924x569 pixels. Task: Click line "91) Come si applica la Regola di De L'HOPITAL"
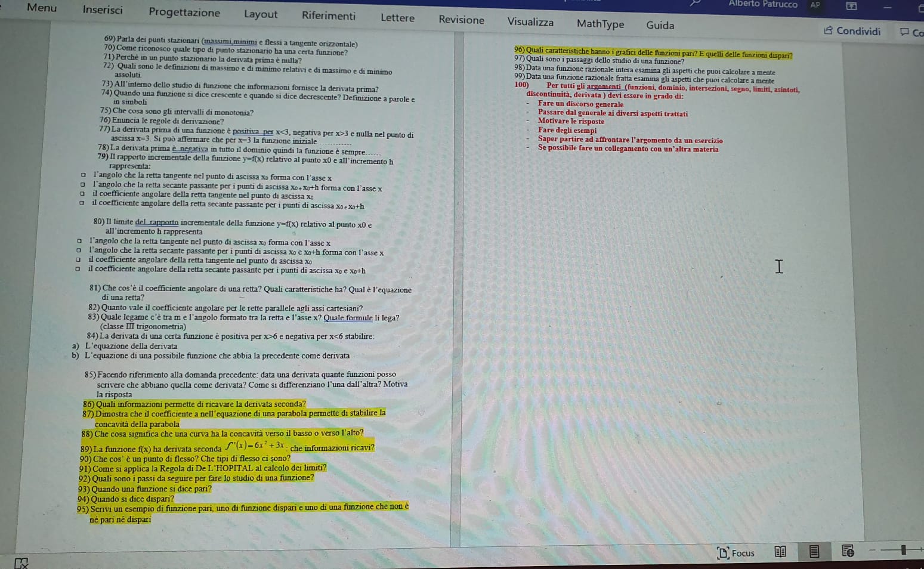203,468
